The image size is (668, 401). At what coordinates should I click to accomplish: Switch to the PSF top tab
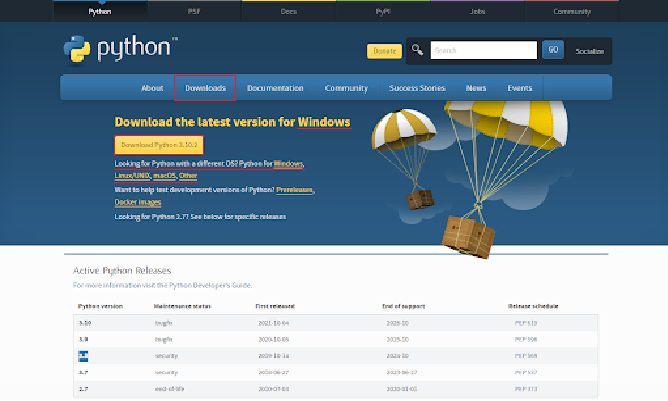coord(195,12)
